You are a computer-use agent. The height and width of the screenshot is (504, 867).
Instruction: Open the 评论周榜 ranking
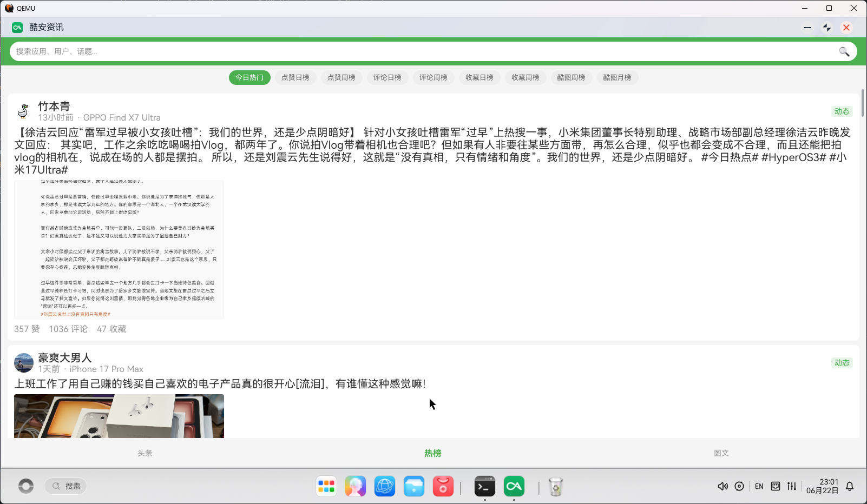[x=433, y=77]
